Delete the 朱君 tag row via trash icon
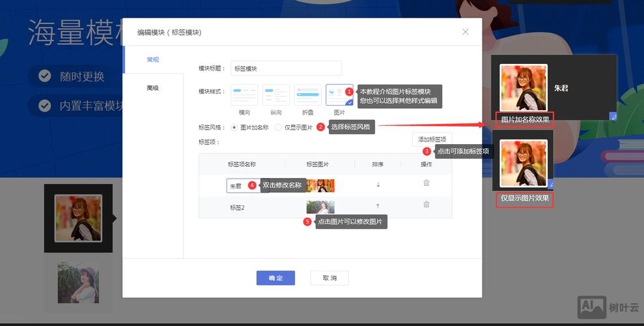This screenshot has height=326, width=644. tap(427, 183)
